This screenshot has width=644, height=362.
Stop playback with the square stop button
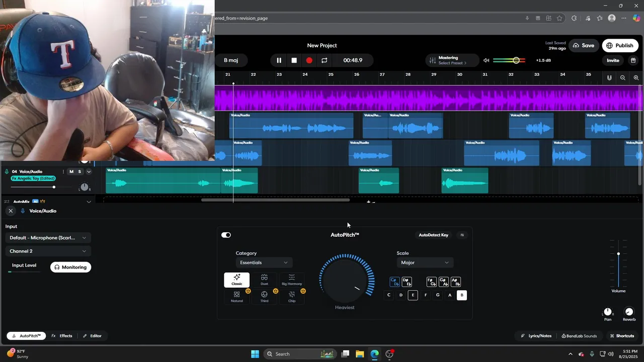[x=294, y=60]
